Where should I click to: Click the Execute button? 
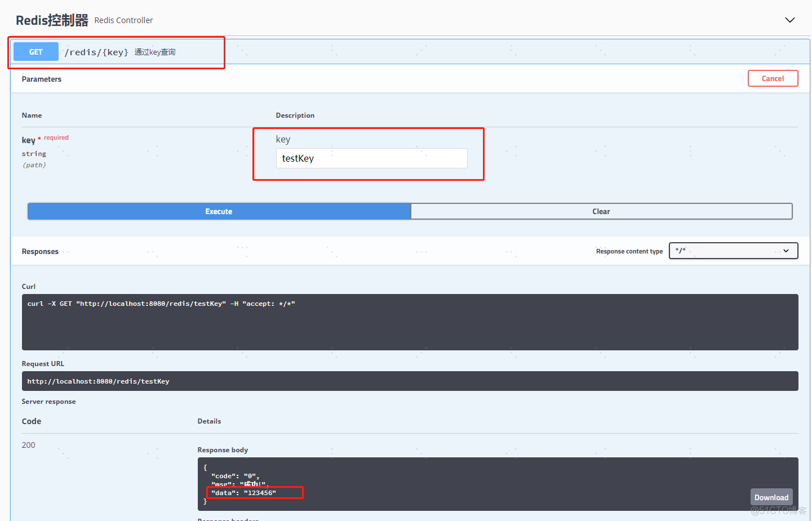[x=219, y=211]
